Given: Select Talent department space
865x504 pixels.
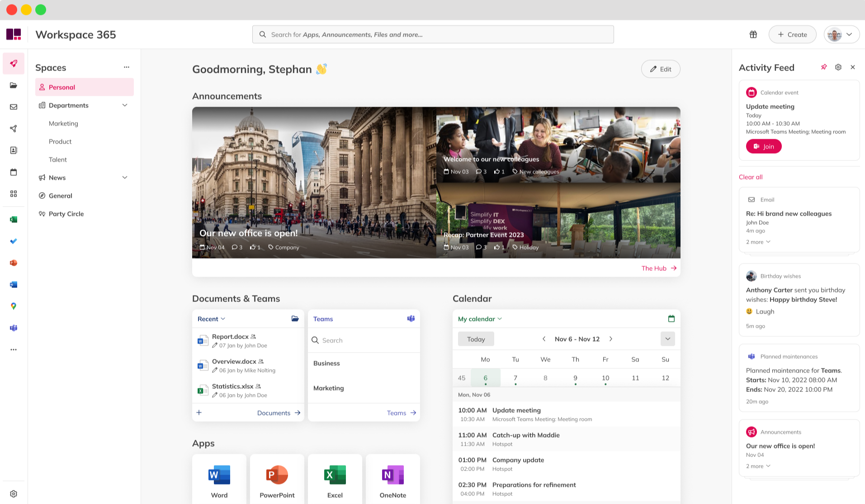Looking at the screenshot, I should point(58,159).
